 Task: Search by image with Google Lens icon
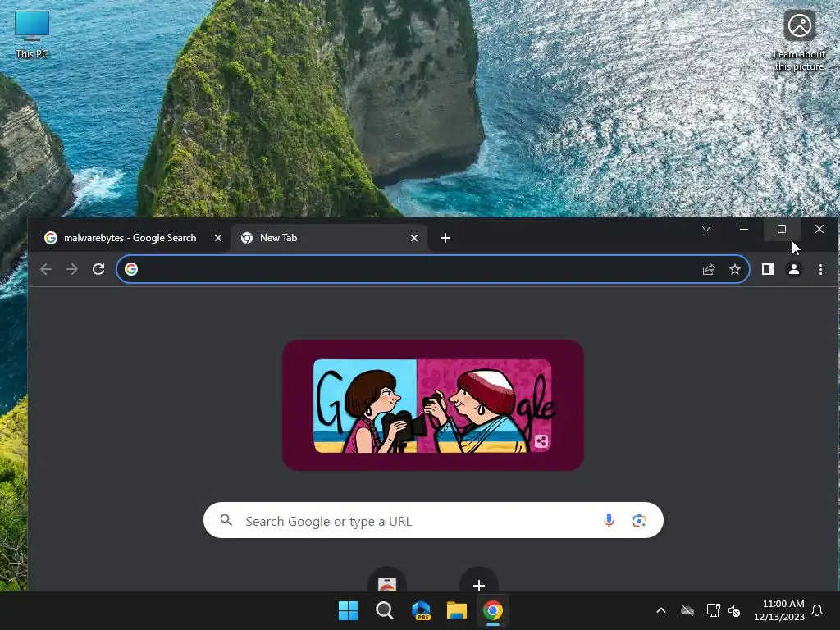[x=638, y=520]
